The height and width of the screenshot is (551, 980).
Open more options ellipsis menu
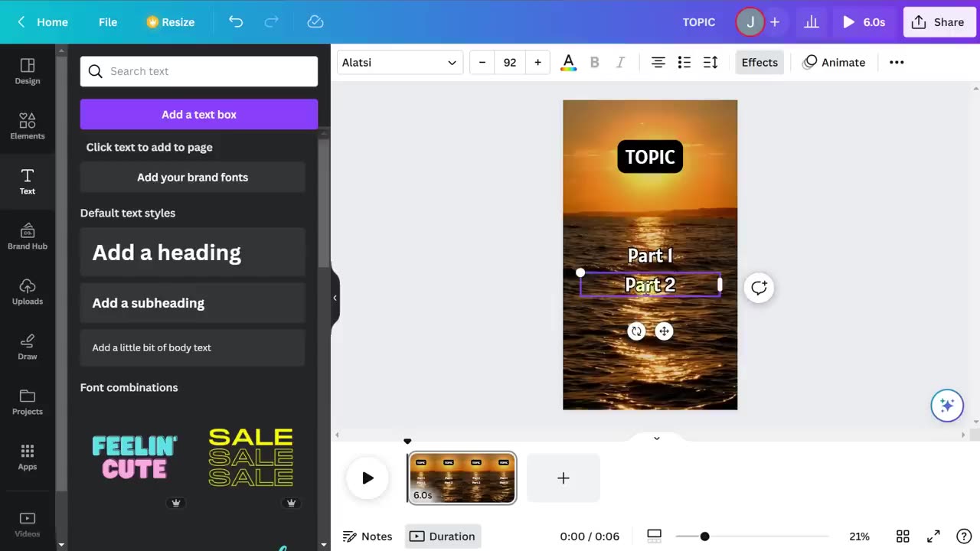point(897,63)
